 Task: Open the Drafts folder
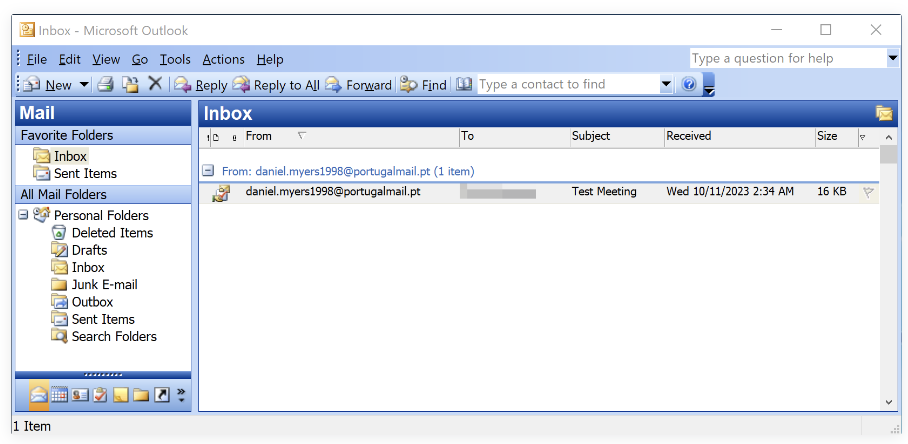[79, 250]
